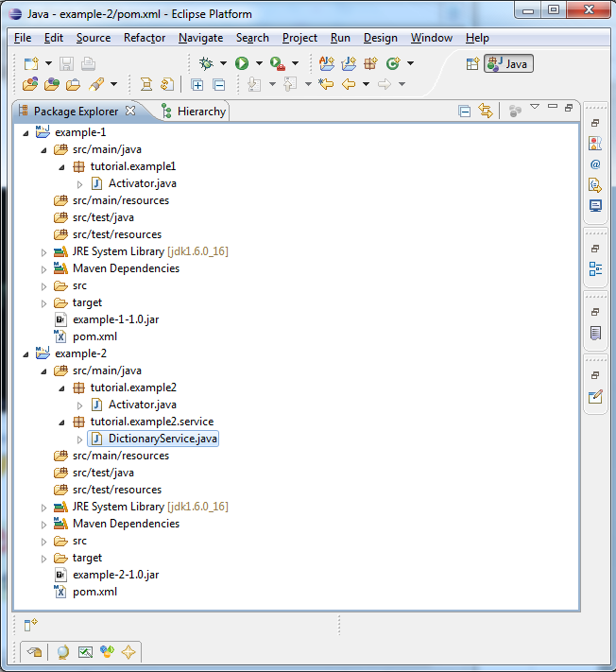Image resolution: width=616 pixels, height=672 pixels.
Task: Click Collapse All in Package Explorer
Action: tap(465, 111)
